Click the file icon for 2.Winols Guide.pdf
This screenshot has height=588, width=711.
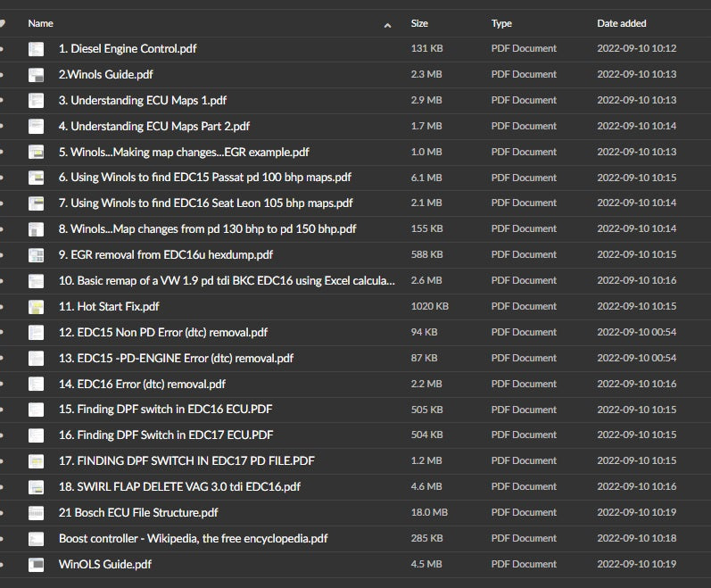click(36, 75)
